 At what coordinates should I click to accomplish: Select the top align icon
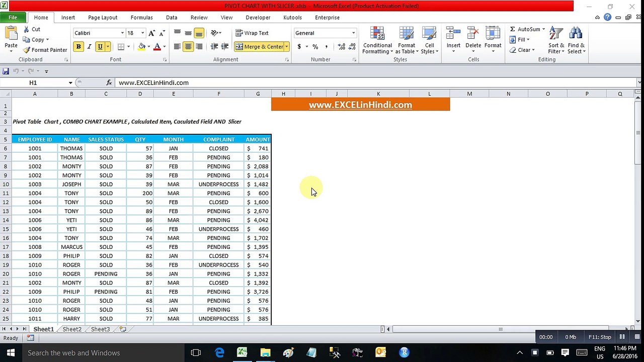pos(177,33)
